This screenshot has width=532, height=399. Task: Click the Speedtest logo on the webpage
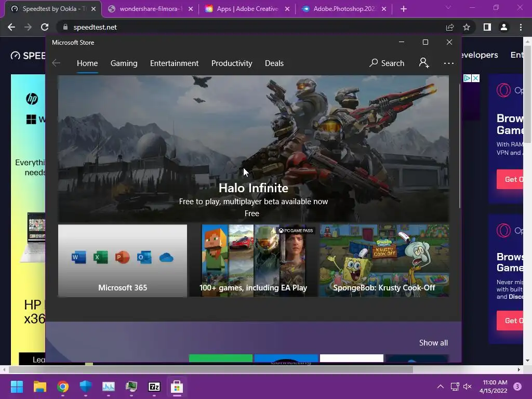28,55
